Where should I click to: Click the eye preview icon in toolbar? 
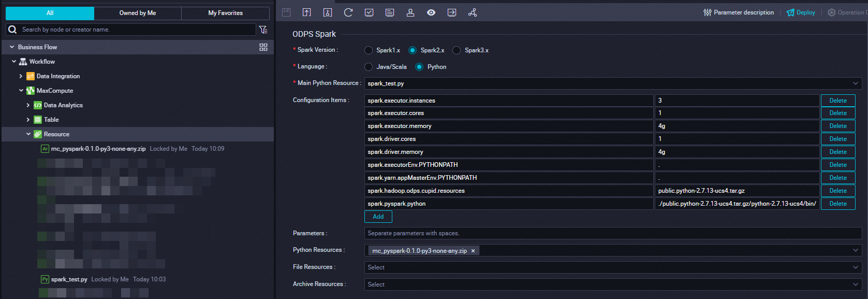tap(431, 12)
